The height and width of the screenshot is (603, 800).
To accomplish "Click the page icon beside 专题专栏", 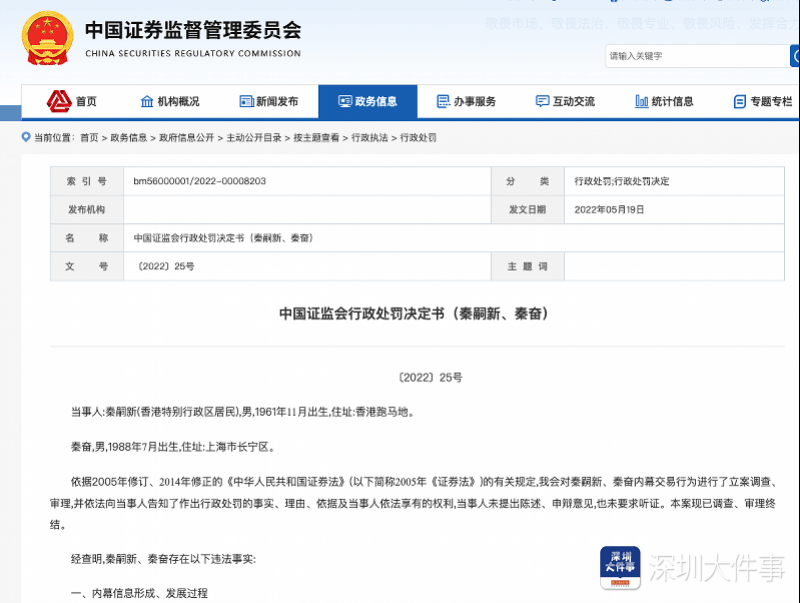I will click(740, 102).
